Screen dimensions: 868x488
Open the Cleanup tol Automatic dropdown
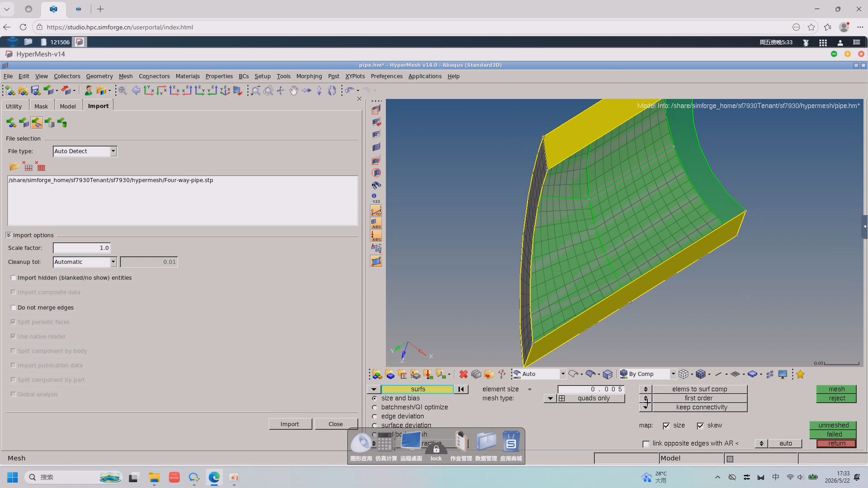click(85, 262)
